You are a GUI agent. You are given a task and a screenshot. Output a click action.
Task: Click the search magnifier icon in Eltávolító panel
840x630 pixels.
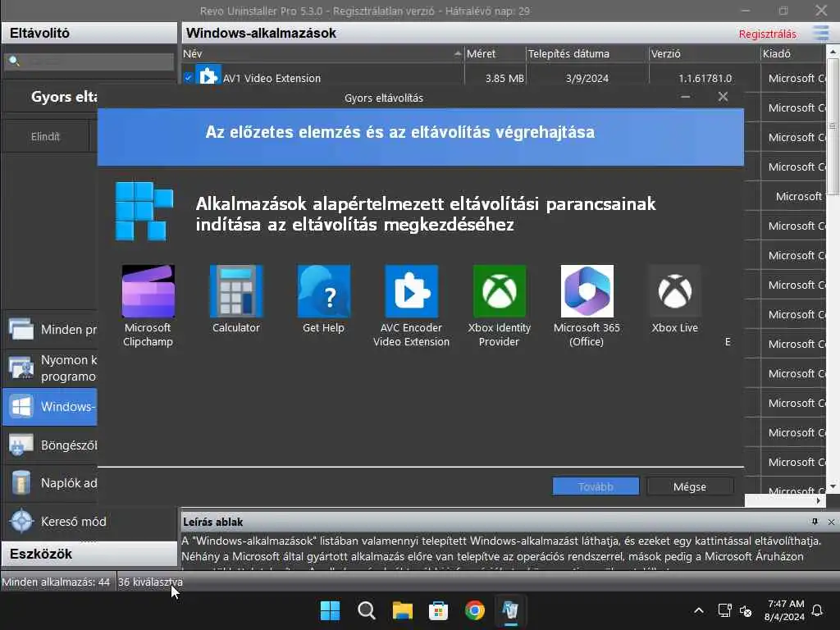[x=15, y=61]
